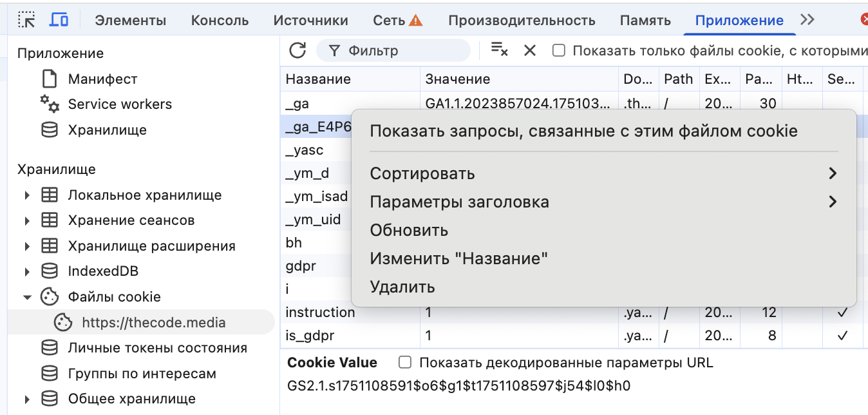Click the refresh cookies icon
868x415 pixels.
(297, 50)
